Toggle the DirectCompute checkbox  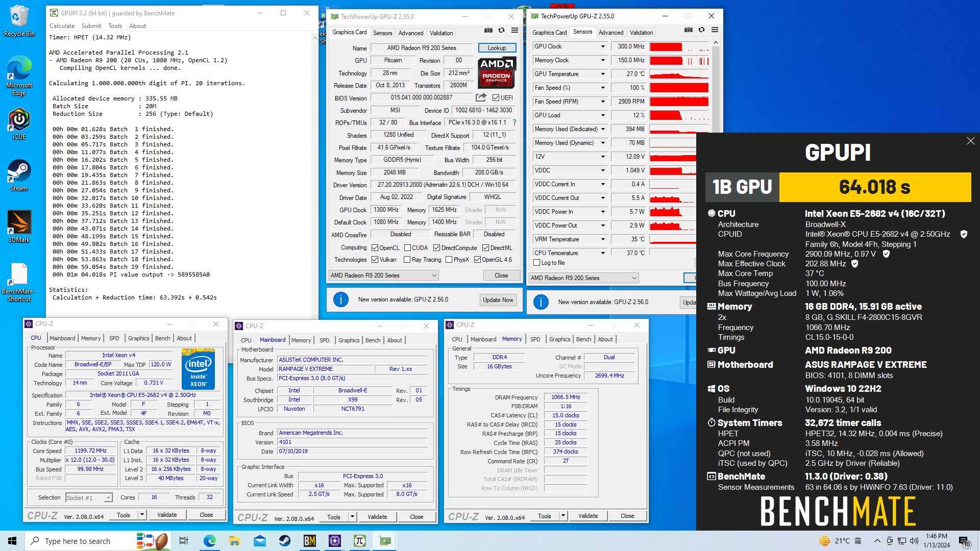click(436, 248)
